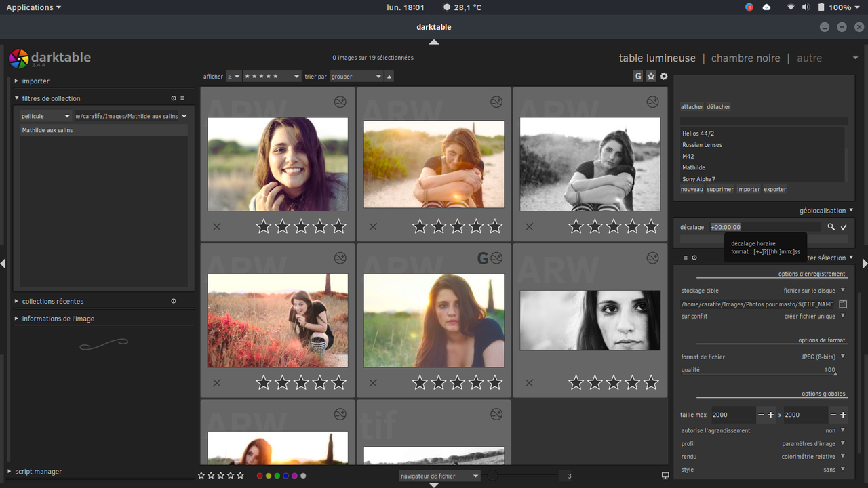Click the nouveau tag button

point(692,190)
